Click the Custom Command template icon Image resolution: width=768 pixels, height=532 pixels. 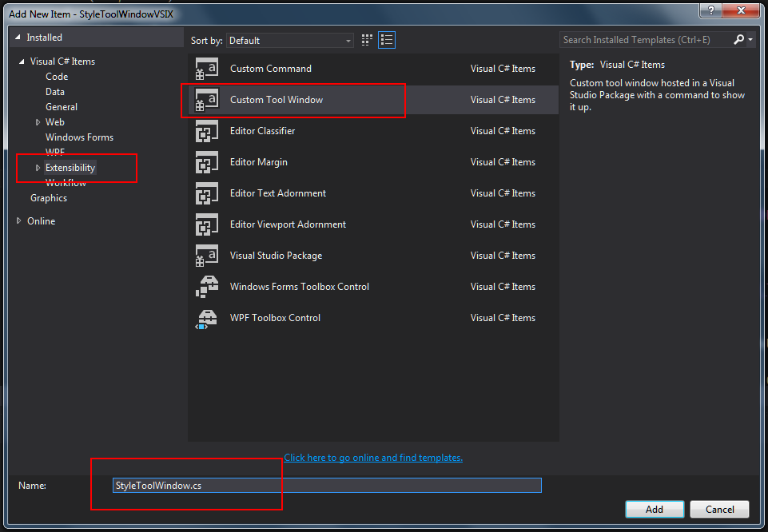tap(207, 69)
